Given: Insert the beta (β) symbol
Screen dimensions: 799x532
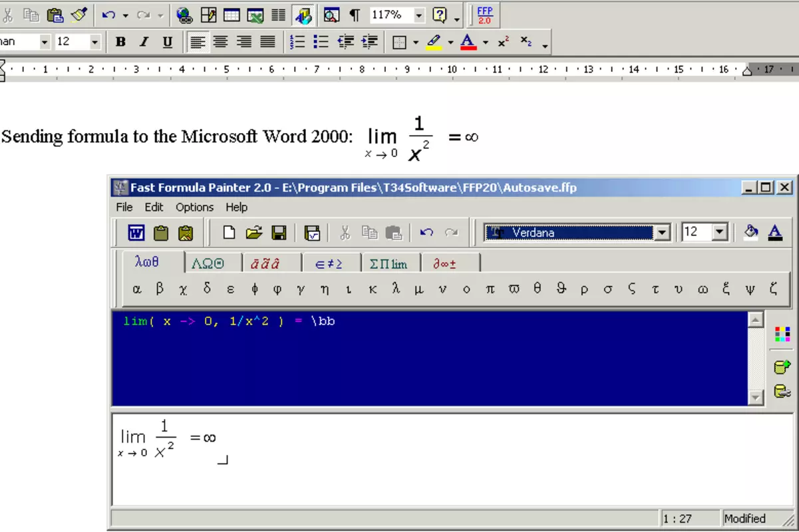Looking at the screenshot, I should 160,289.
